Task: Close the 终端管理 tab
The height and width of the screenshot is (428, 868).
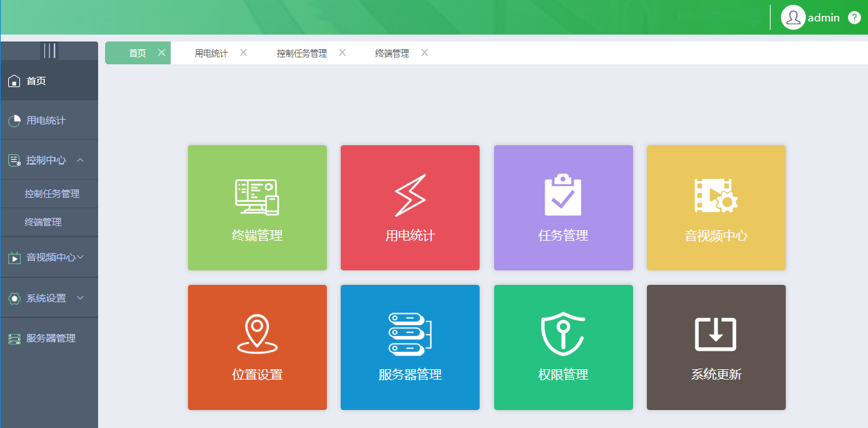Action: tap(424, 53)
